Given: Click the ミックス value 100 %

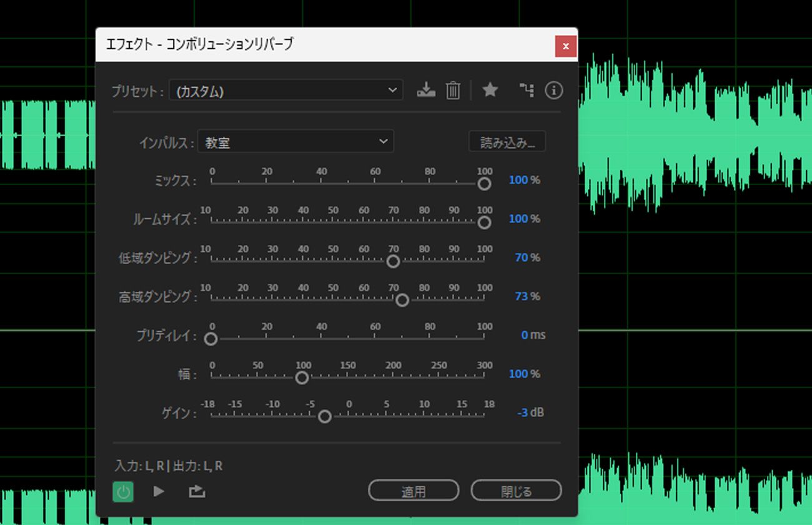Looking at the screenshot, I should click(x=525, y=180).
